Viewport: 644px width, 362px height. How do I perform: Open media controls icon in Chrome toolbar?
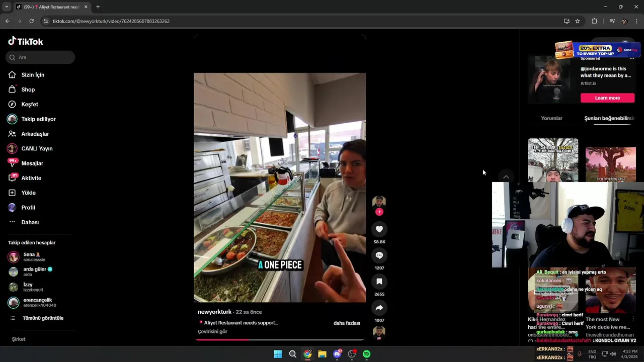click(612, 21)
